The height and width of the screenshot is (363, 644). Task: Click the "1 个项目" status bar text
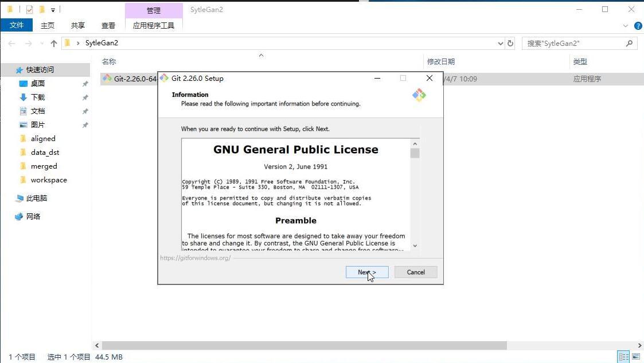[x=22, y=357]
